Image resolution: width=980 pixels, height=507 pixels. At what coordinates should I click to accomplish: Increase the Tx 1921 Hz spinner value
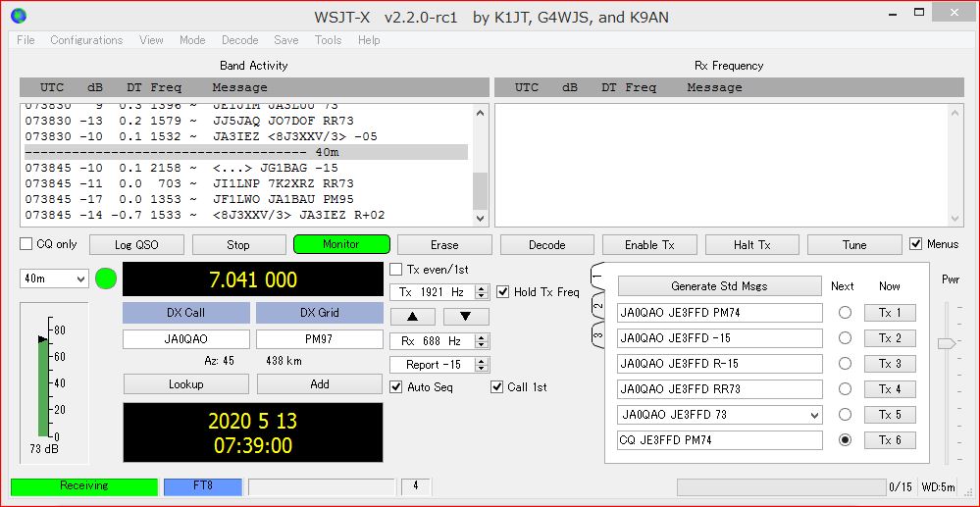click(x=482, y=288)
